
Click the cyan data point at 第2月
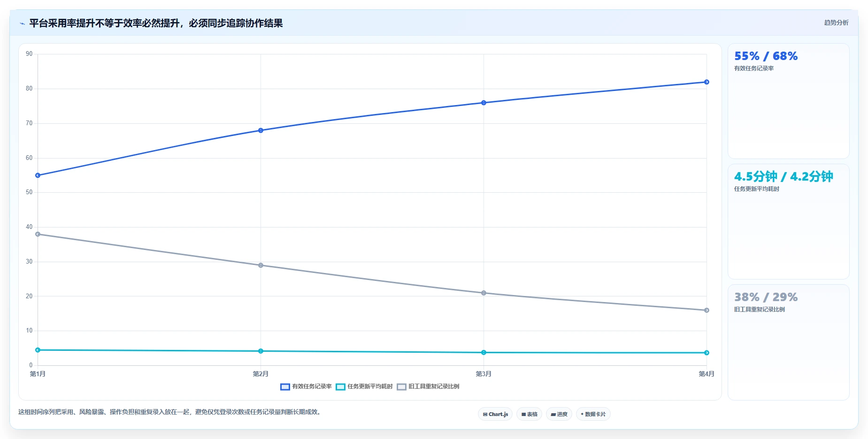(x=261, y=351)
